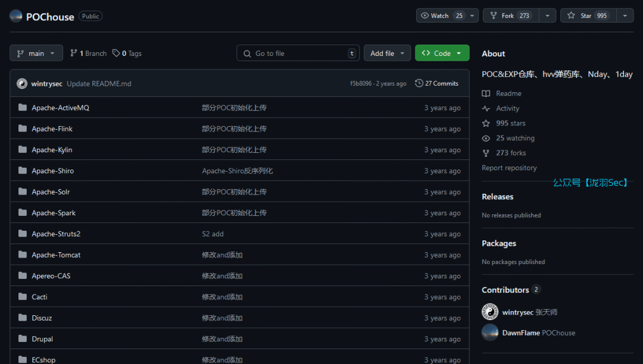Click the fork icon in Fork button
The height and width of the screenshot is (364, 643).
click(494, 15)
